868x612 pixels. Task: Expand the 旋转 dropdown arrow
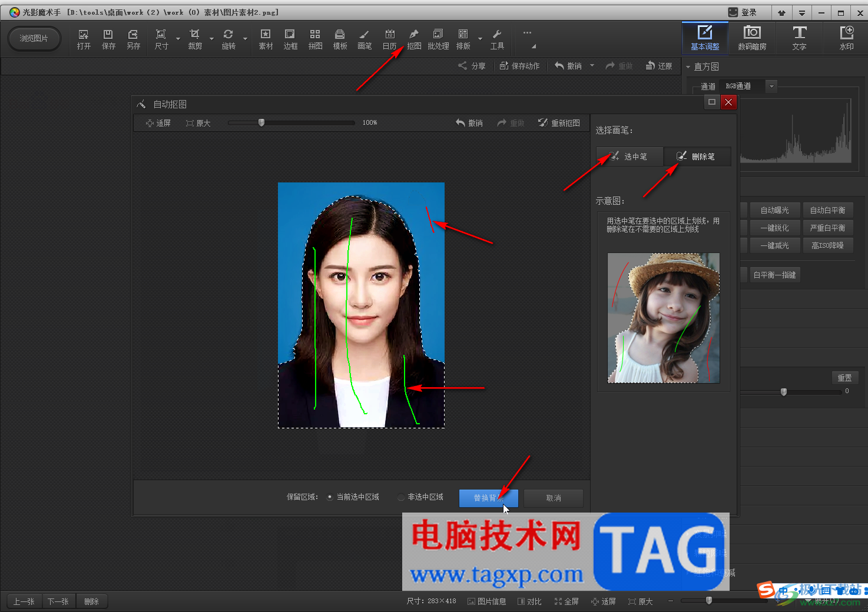[245, 39]
